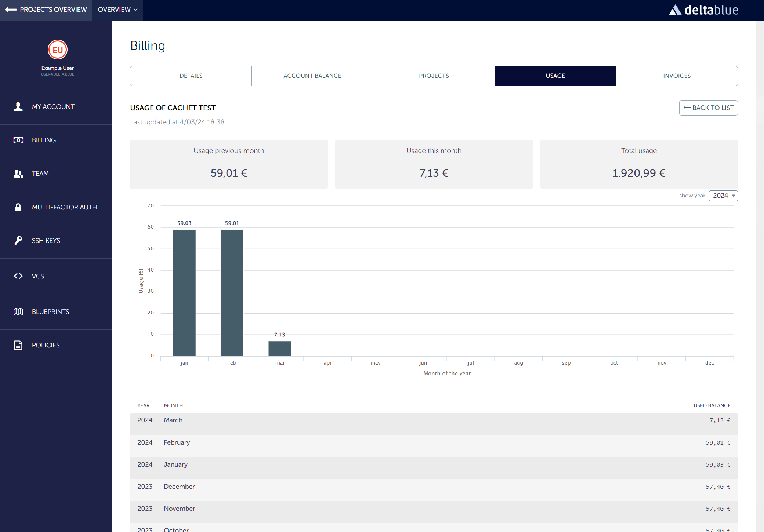Click the Multi-Factor Auth lock icon

click(x=18, y=207)
